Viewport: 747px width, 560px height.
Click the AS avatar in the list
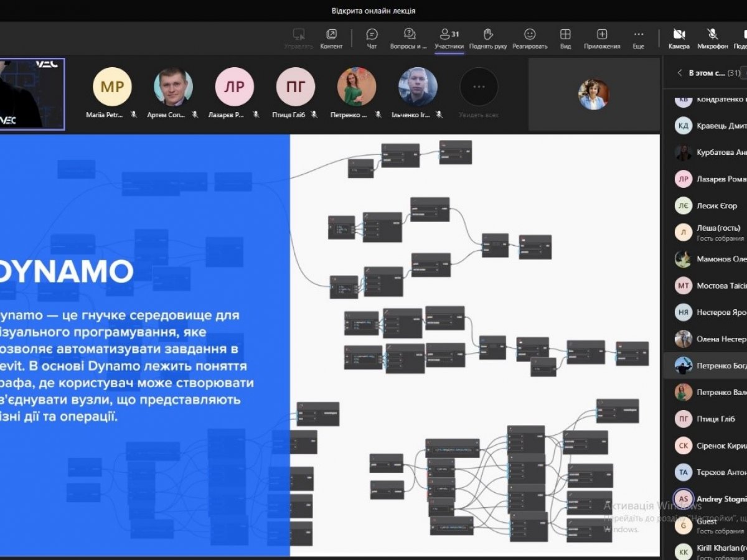pyautogui.click(x=684, y=499)
